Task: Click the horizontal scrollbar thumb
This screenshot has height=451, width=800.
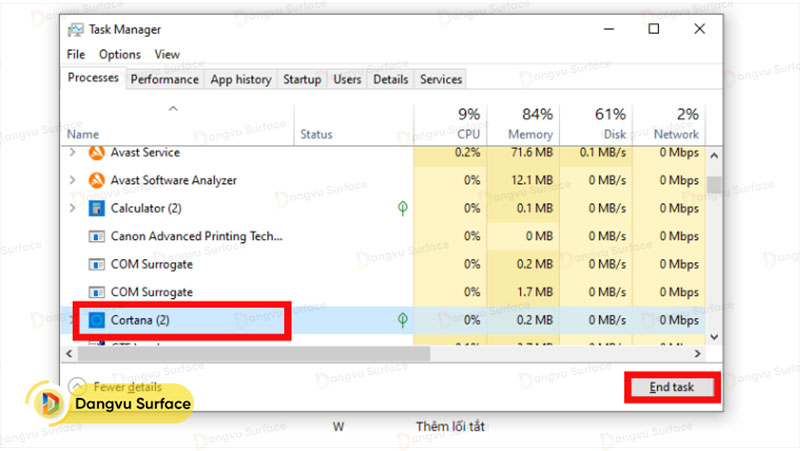Action: pyautogui.click(x=254, y=354)
